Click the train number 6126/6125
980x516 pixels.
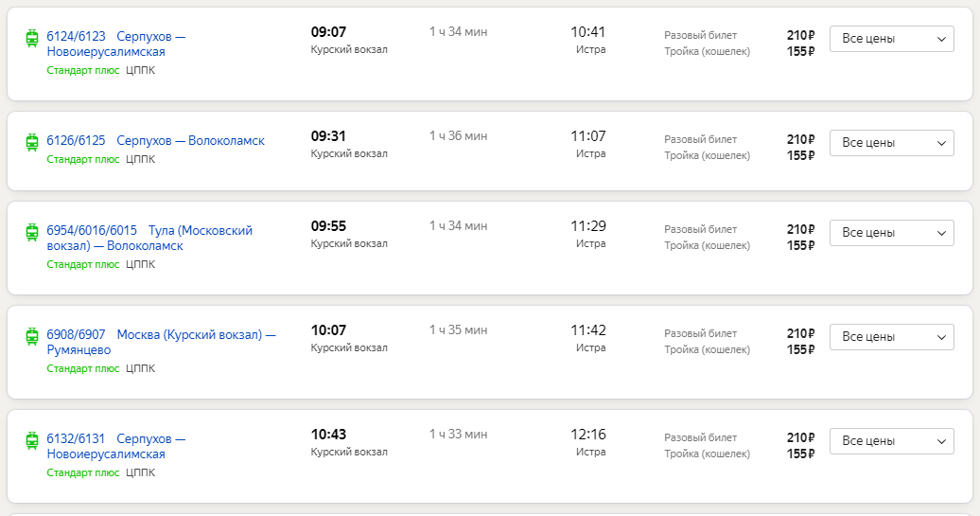click(x=76, y=141)
